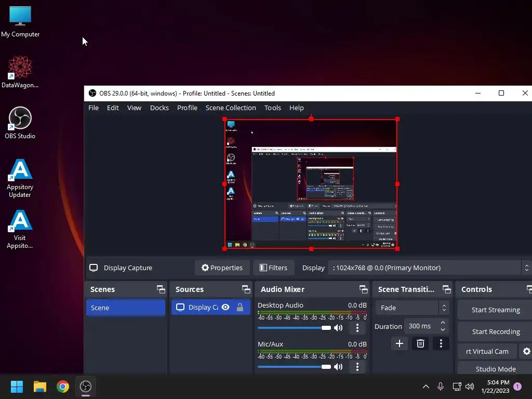Open the Desktop Audio three-dot options menu
Viewport: 532px width, 399px height.
[x=357, y=328]
